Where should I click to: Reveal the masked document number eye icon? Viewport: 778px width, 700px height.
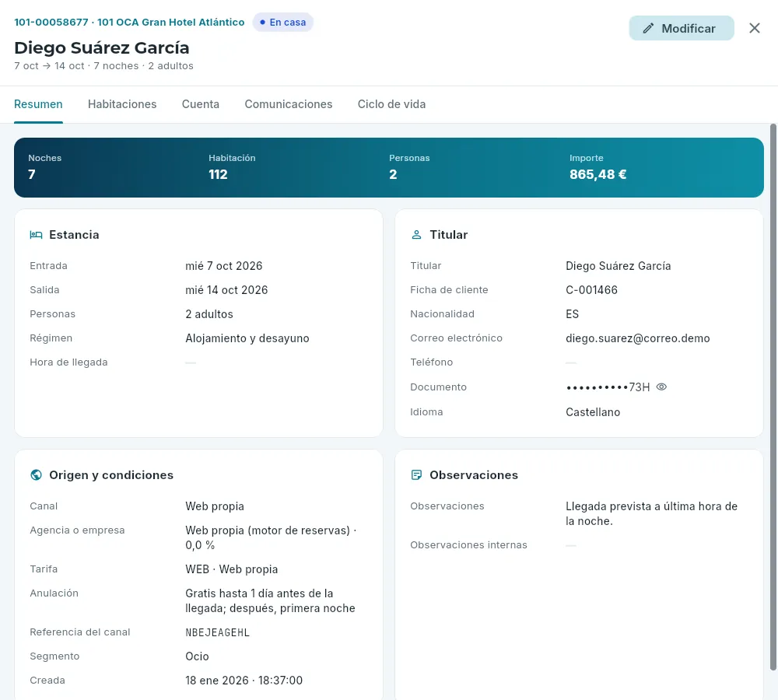[661, 387]
